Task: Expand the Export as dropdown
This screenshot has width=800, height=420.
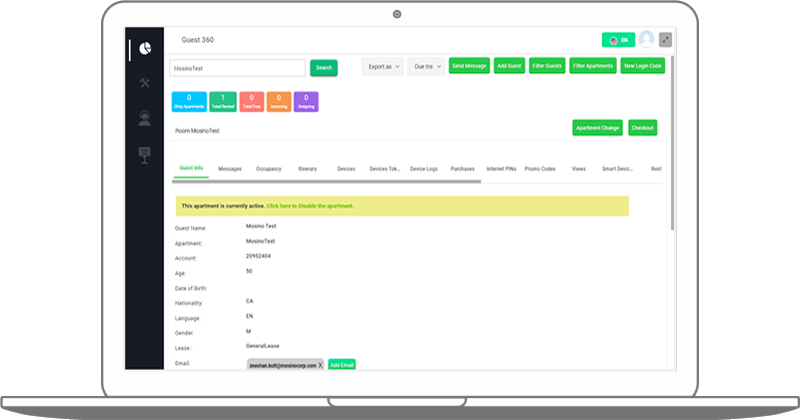Action: 381,67
